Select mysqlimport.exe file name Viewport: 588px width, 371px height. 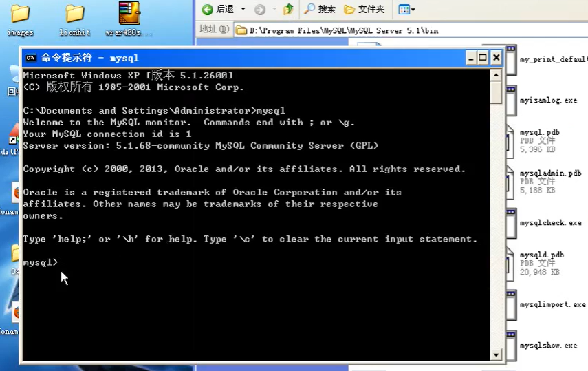[x=553, y=304]
